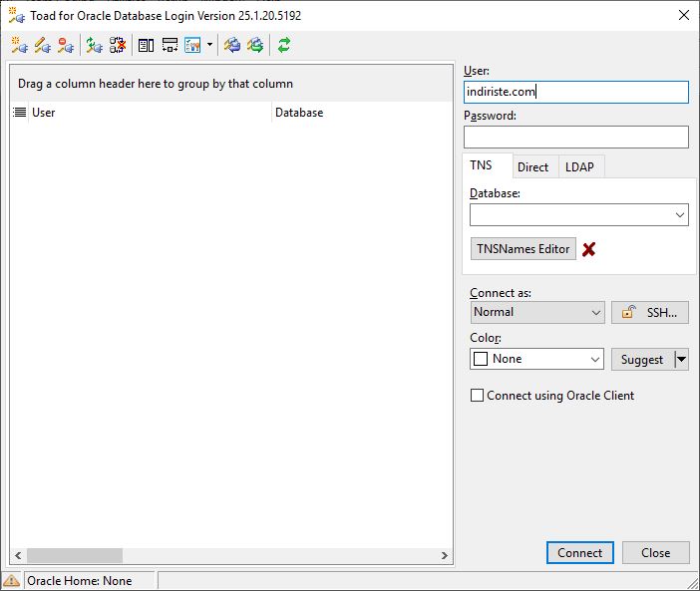Click the Database column header
Image resolution: width=700 pixels, height=591 pixels.
coord(362,113)
